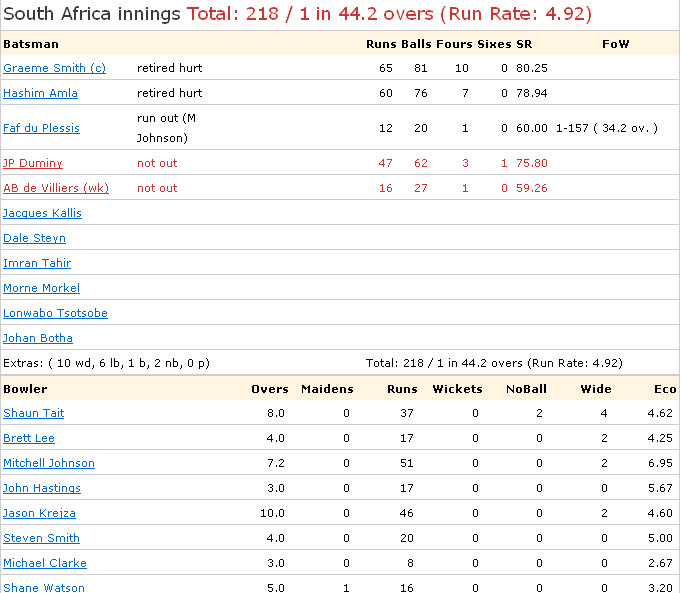Select Michael Clarke bowler link
681x593 pixels.
tap(45, 563)
